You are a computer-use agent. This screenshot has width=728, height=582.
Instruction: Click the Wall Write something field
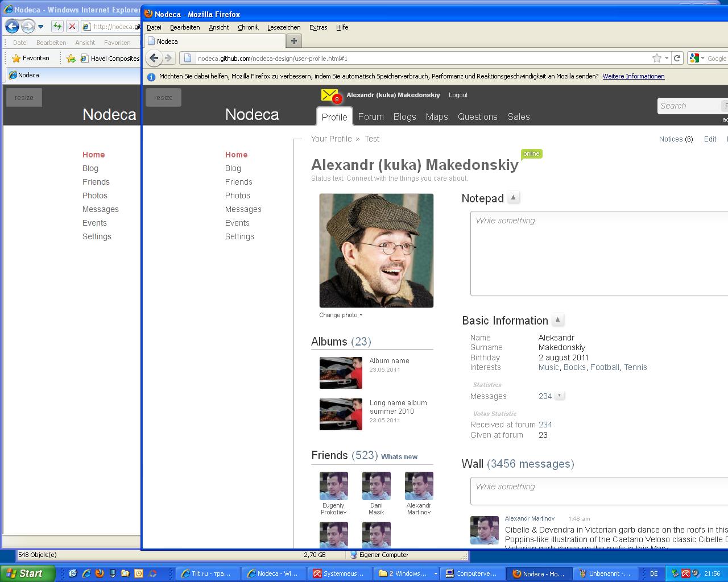click(x=599, y=491)
